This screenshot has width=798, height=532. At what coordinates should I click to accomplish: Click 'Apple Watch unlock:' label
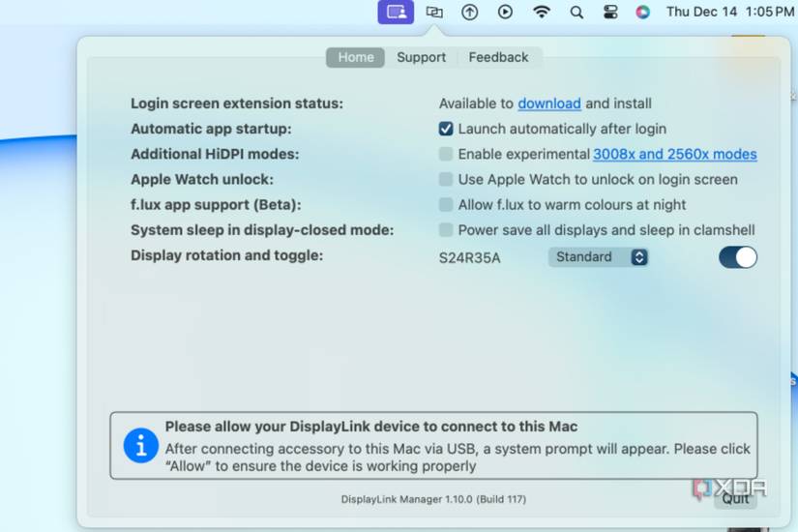(x=202, y=179)
